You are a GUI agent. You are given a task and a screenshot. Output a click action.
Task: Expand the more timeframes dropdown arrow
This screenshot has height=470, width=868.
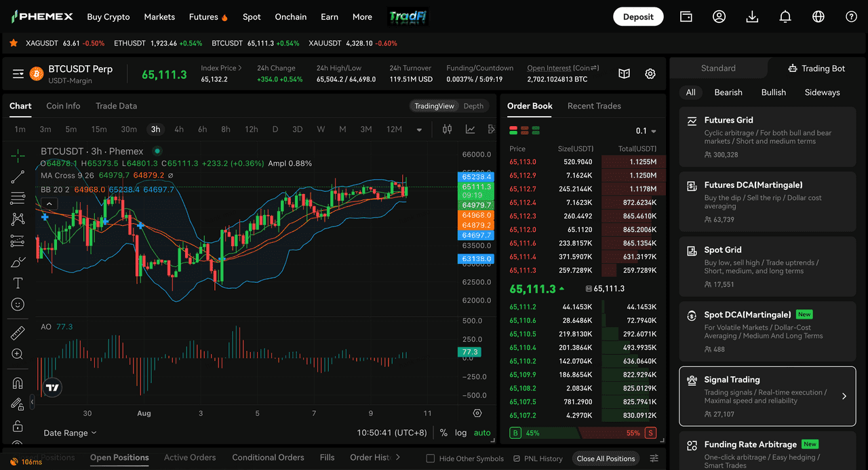coord(420,130)
